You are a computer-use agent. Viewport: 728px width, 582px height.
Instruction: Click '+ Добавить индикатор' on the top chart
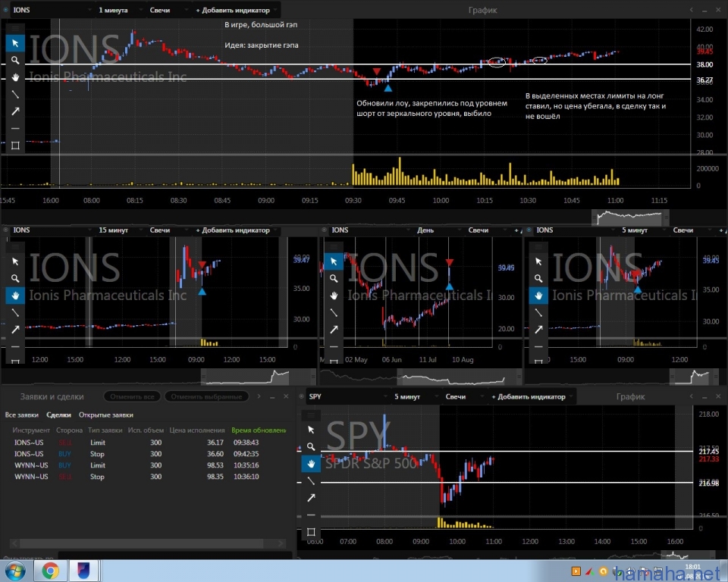pos(234,11)
